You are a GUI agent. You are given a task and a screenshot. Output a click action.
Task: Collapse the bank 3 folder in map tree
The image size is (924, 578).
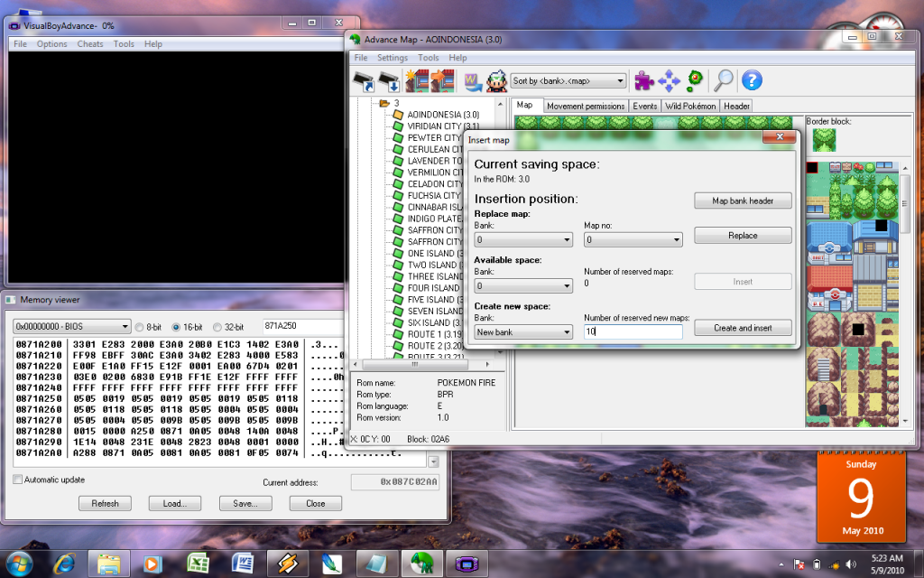click(x=384, y=103)
